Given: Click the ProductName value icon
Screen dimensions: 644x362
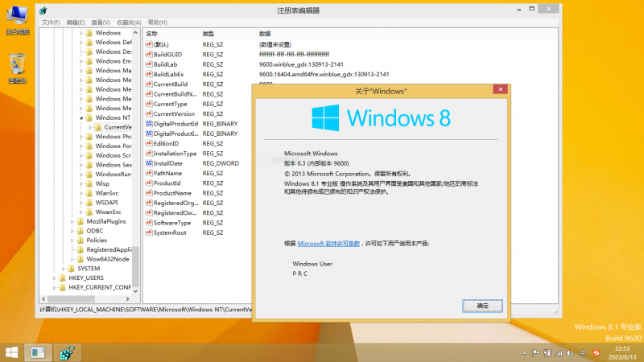Looking at the screenshot, I should pos(149,193).
